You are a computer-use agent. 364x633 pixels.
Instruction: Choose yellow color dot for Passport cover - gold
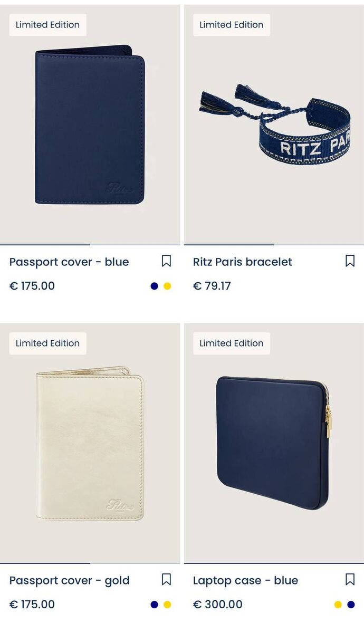coord(167,605)
